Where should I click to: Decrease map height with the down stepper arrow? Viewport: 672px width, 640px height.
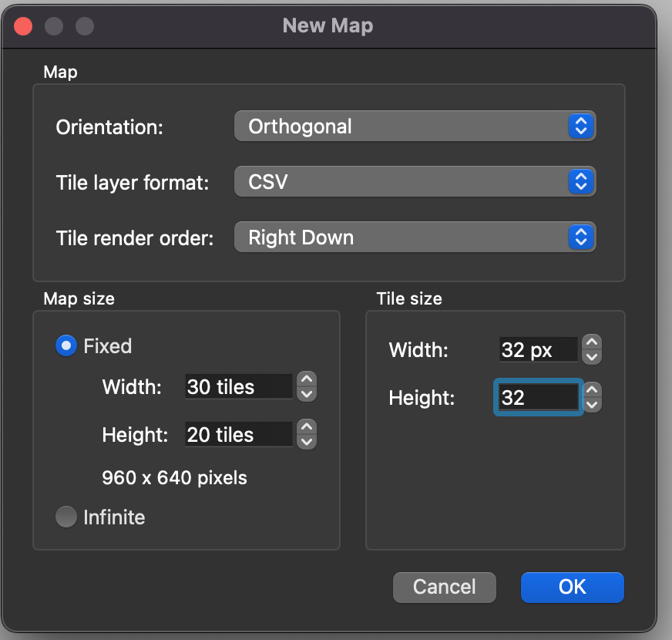[x=307, y=441]
